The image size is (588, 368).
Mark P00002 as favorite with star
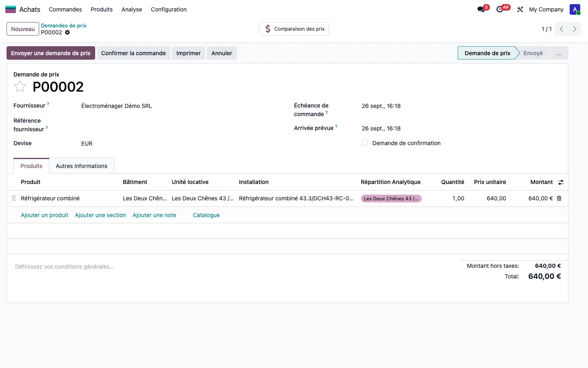pos(20,87)
